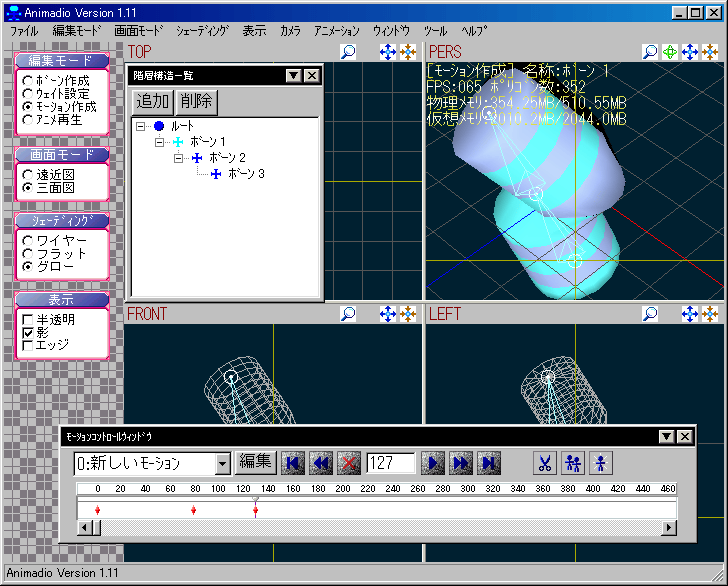Screen dimensions: 728x586
Task: Click the blue root node icon
Action: [x=159, y=126]
